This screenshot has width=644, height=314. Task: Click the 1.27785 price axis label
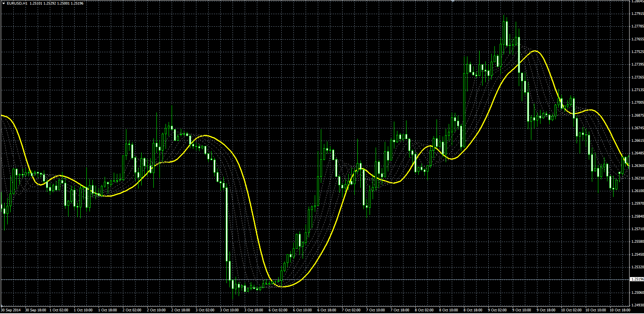(x=637, y=26)
